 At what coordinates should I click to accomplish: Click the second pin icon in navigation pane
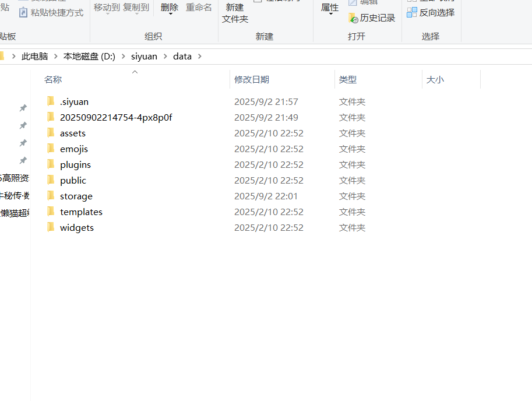23,125
